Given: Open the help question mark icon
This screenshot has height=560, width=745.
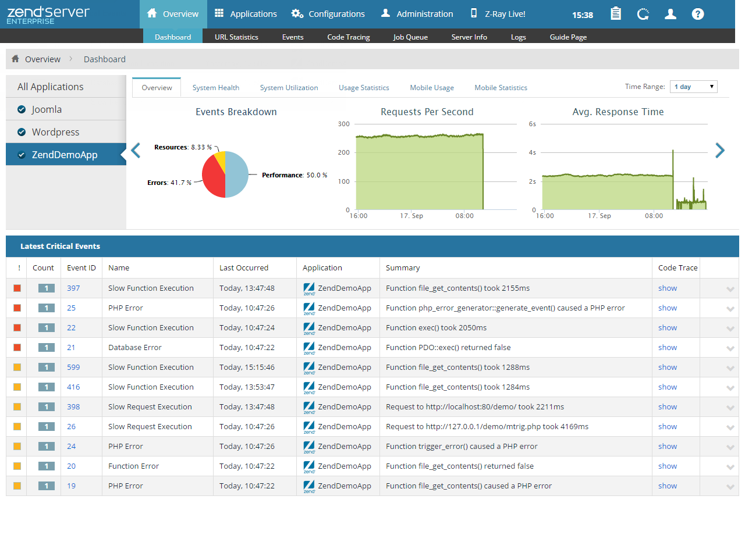Looking at the screenshot, I should 698,14.
